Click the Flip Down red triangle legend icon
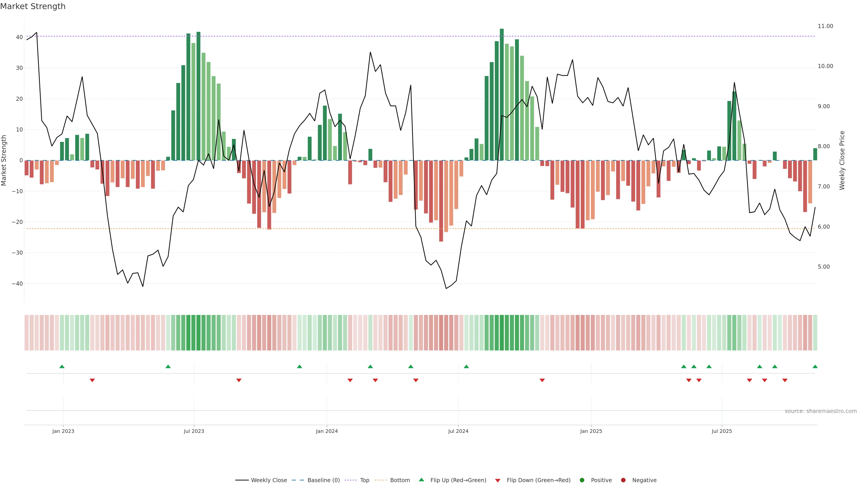 point(498,480)
